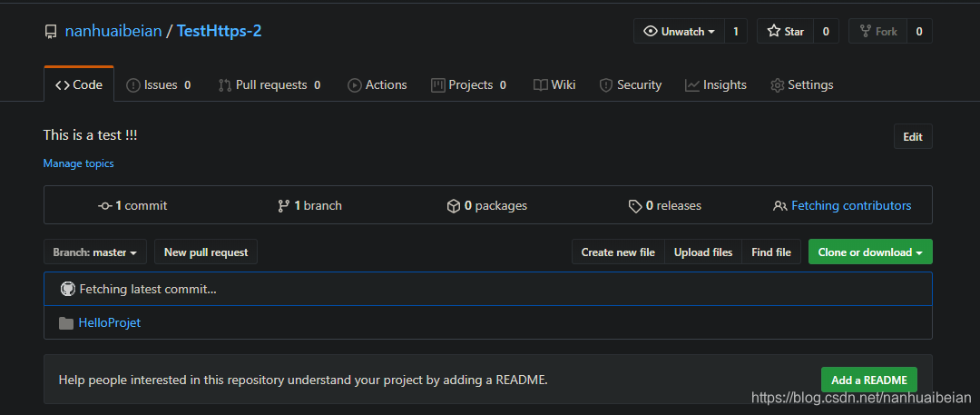Click the star icon on the Star button
Image resolution: width=980 pixels, height=415 pixels.
(x=774, y=31)
